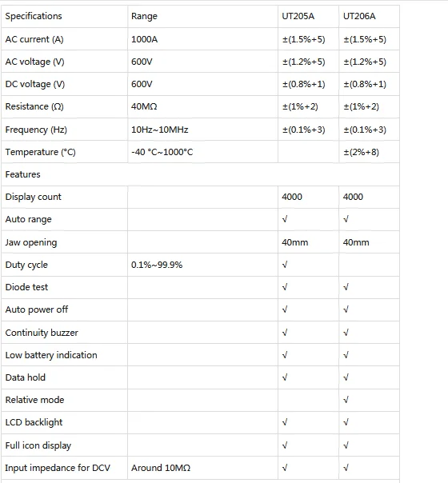Click the 40mm Jaw opening value under UT205A

[295, 242]
